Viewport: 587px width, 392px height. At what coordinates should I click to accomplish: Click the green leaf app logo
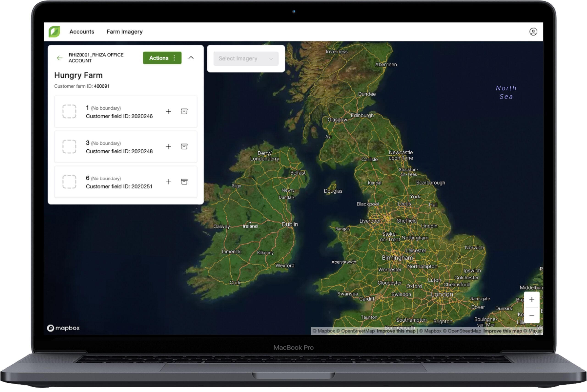click(54, 32)
